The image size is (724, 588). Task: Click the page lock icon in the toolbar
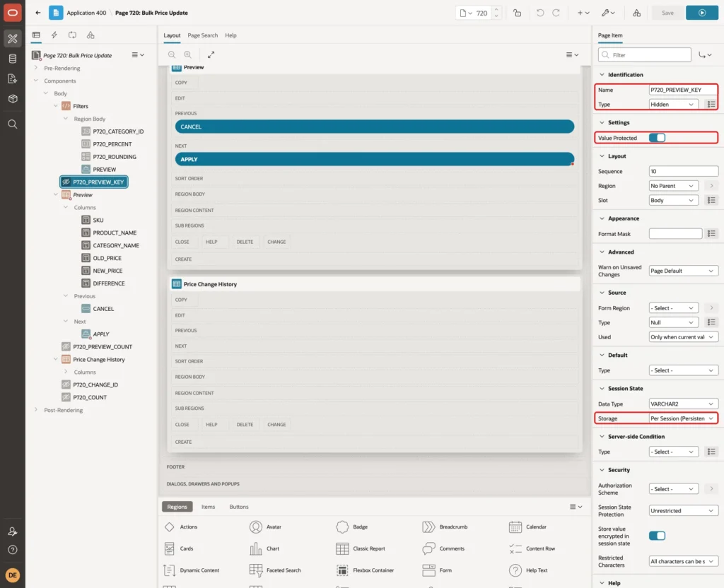coord(517,13)
